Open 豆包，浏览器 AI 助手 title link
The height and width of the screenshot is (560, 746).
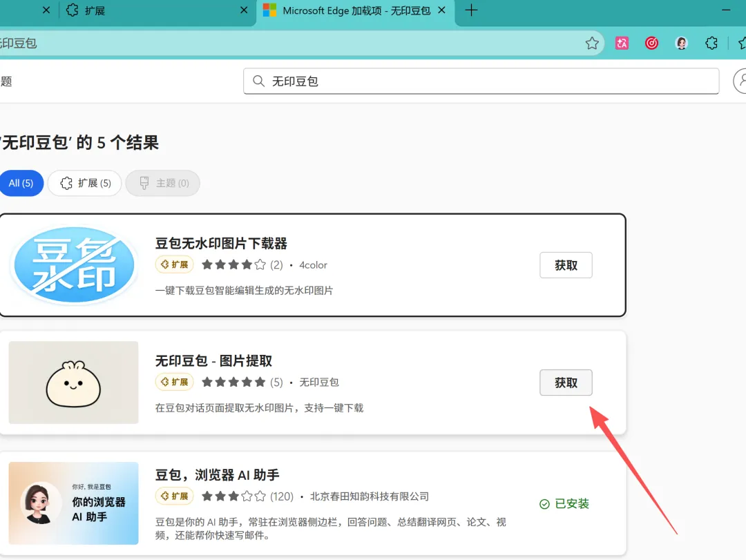[x=218, y=475]
